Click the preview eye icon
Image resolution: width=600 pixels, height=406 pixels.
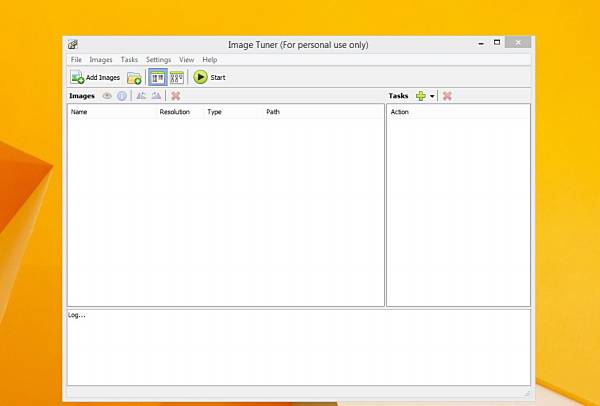107,96
